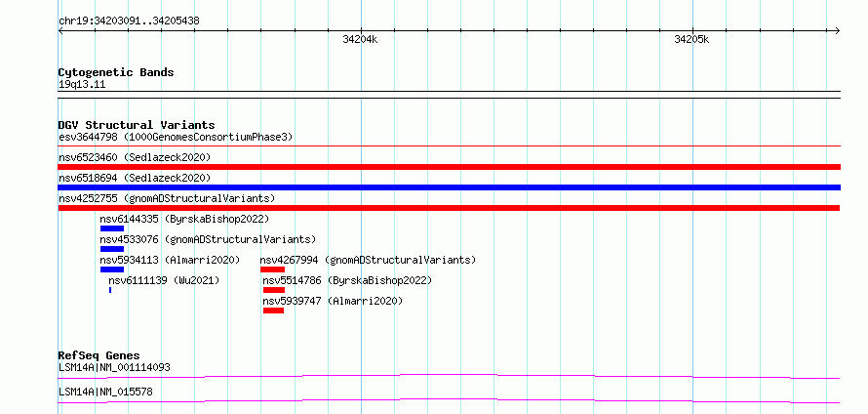Click the red bar under nsv5939747
868x414 pixels.
pyautogui.click(x=273, y=310)
